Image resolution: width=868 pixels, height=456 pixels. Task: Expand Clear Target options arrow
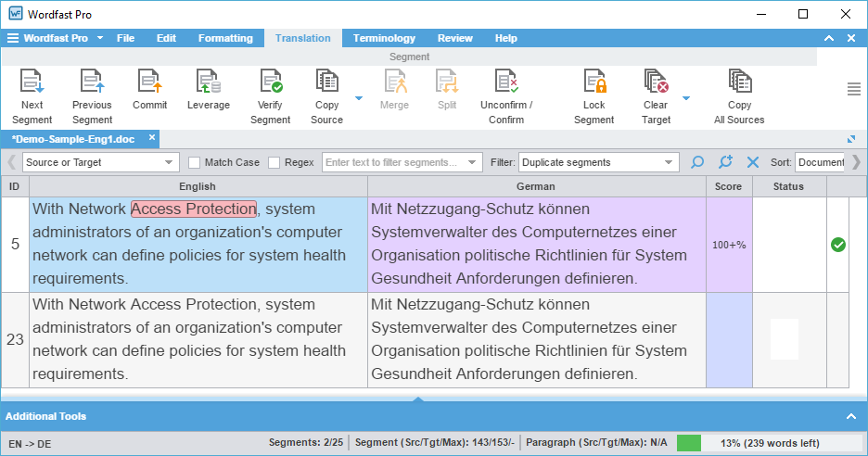coord(686,98)
